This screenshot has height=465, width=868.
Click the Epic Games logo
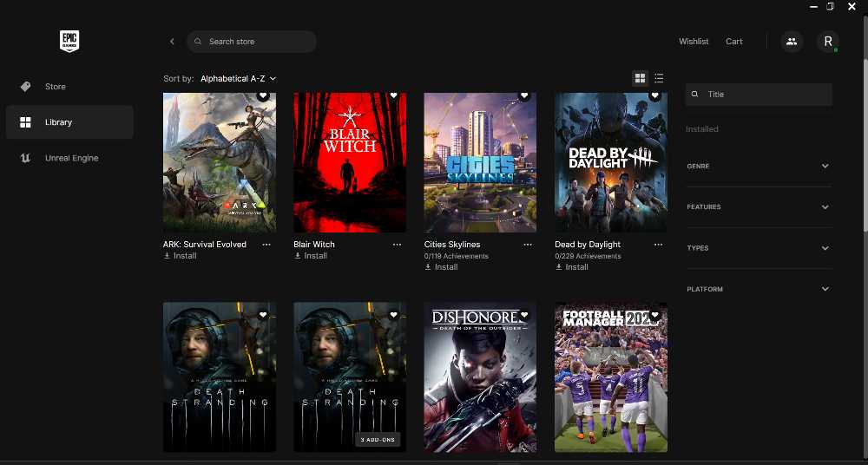[69, 41]
